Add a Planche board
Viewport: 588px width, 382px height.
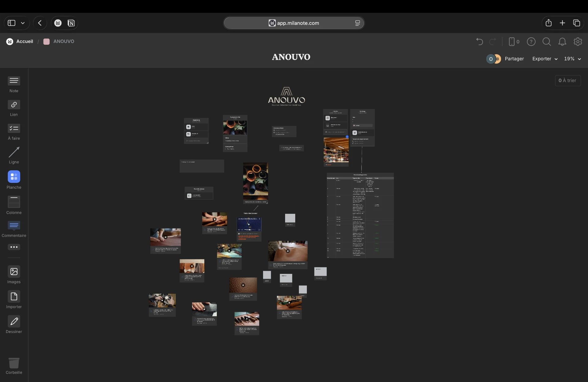(x=14, y=180)
